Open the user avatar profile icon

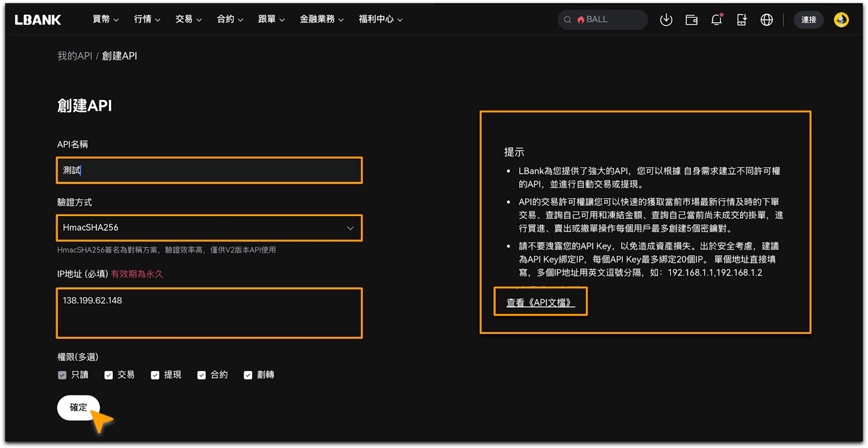click(x=841, y=20)
